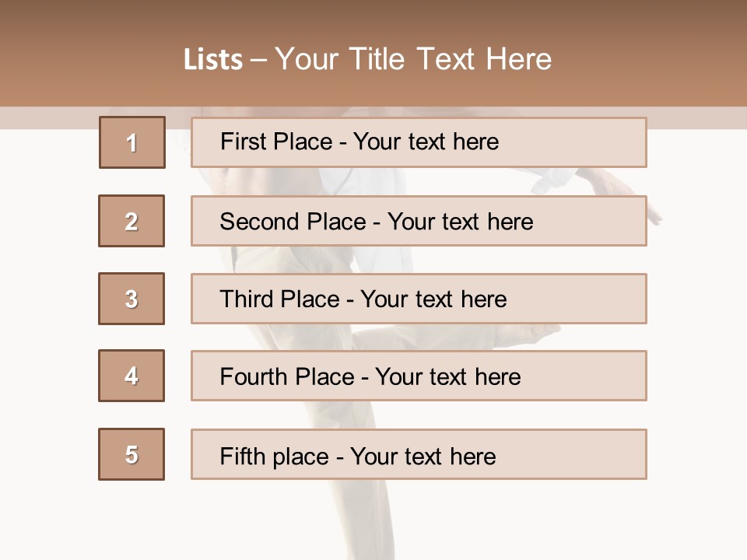Click the 'Fourth Place - Your text here' box

(x=419, y=376)
